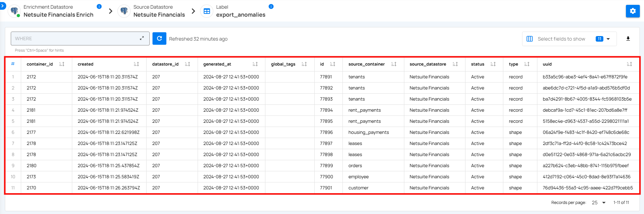Click source_container cell employee

358,177
